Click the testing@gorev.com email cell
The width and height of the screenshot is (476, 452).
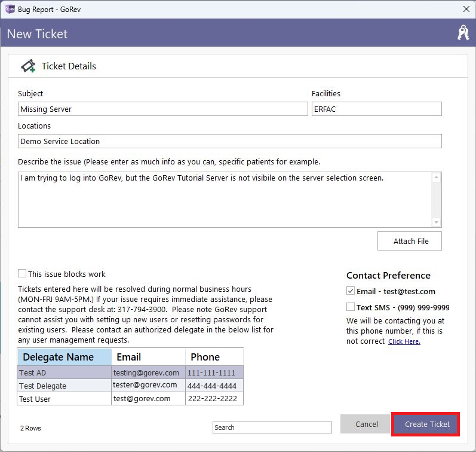149,372
